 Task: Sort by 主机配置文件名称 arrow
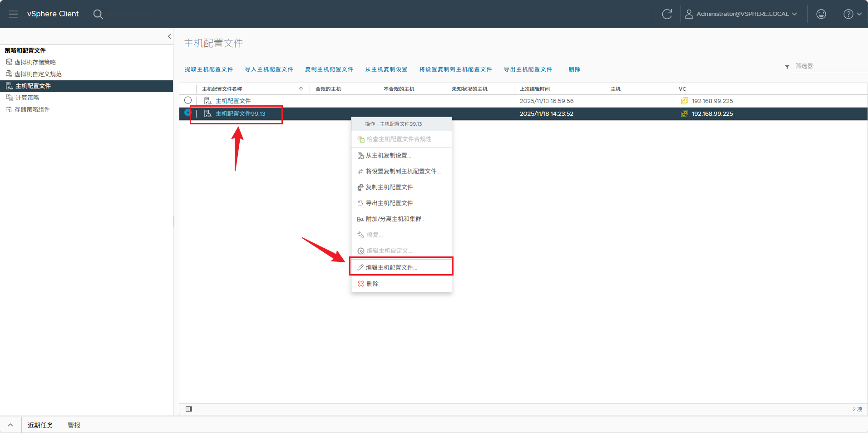click(x=301, y=89)
